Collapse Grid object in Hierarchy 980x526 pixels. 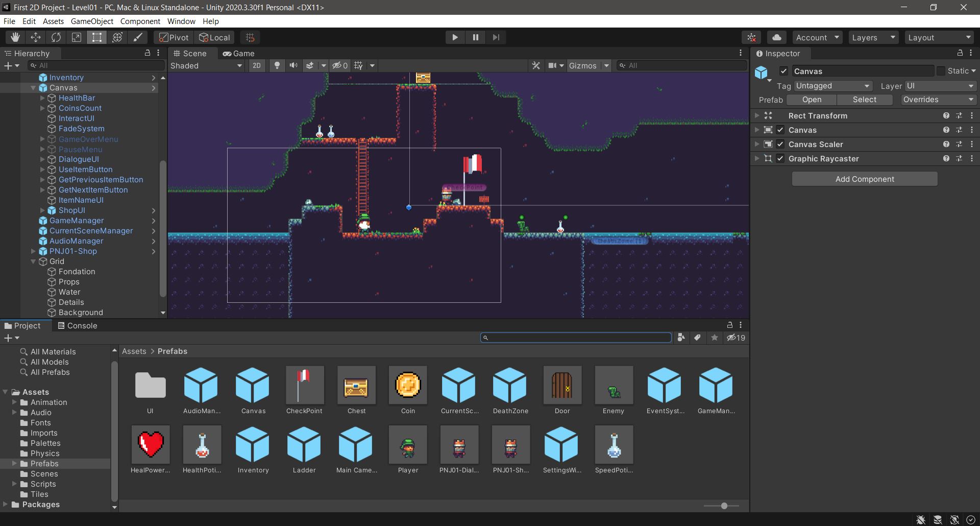pyautogui.click(x=33, y=261)
